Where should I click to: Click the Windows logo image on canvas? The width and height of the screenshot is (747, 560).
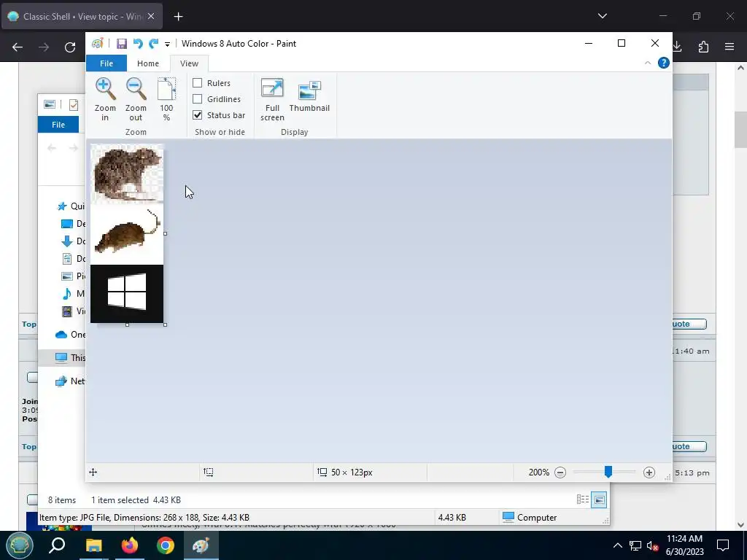pos(127,294)
